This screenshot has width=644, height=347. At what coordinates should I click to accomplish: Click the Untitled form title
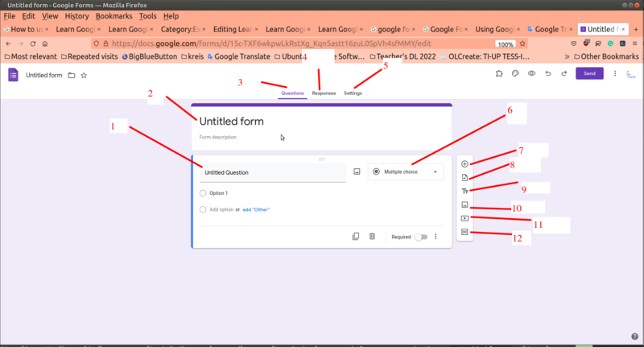[x=232, y=121]
